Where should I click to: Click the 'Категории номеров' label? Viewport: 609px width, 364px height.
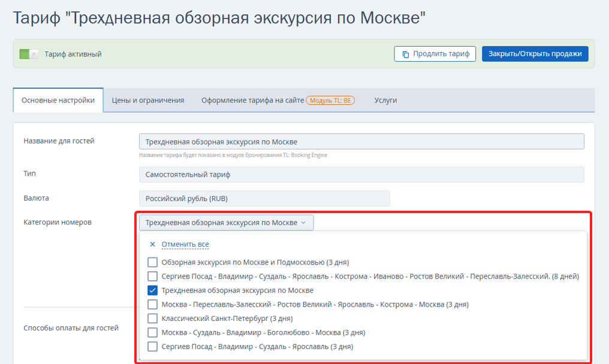58,222
